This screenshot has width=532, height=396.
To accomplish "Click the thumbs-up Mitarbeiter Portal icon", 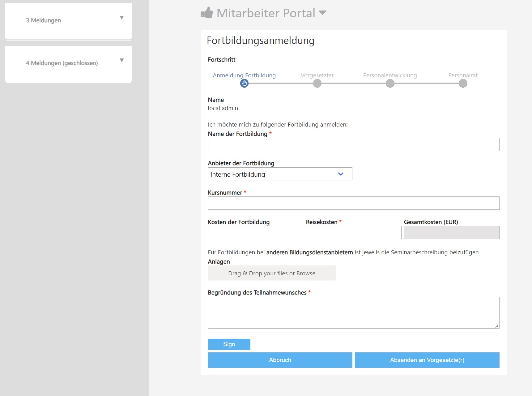I will coord(206,13).
